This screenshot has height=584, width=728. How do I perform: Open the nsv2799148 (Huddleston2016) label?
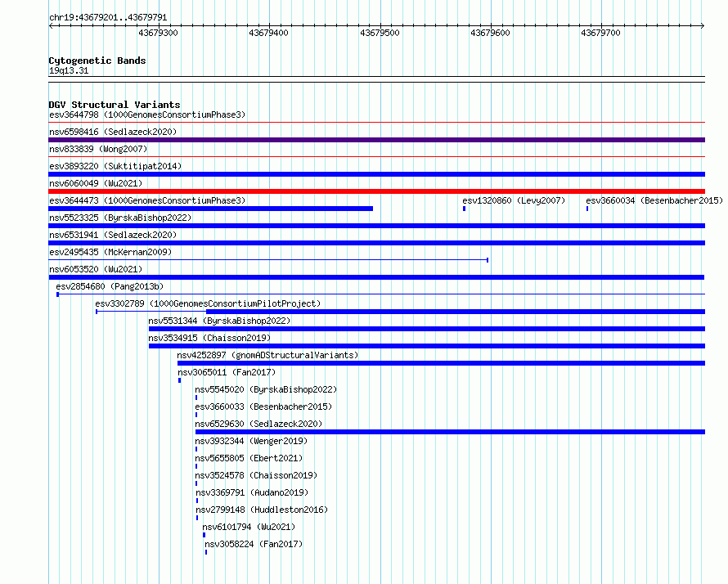(262, 510)
